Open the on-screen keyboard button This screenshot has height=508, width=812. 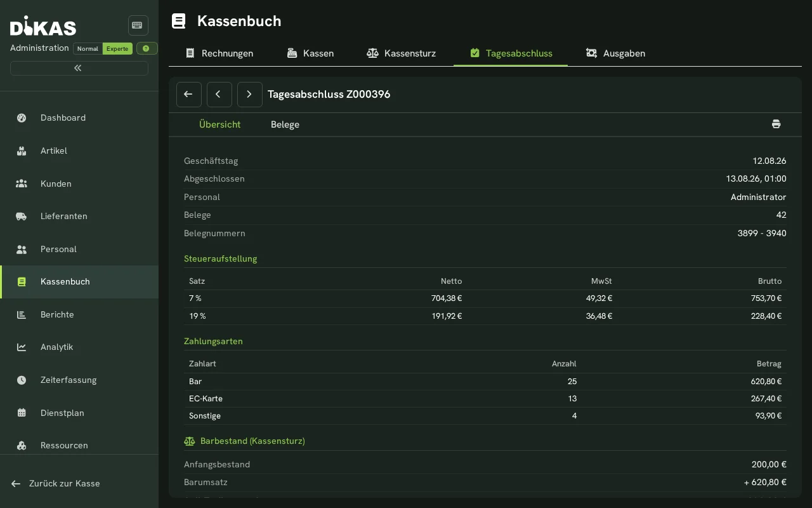[x=138, y=25]
